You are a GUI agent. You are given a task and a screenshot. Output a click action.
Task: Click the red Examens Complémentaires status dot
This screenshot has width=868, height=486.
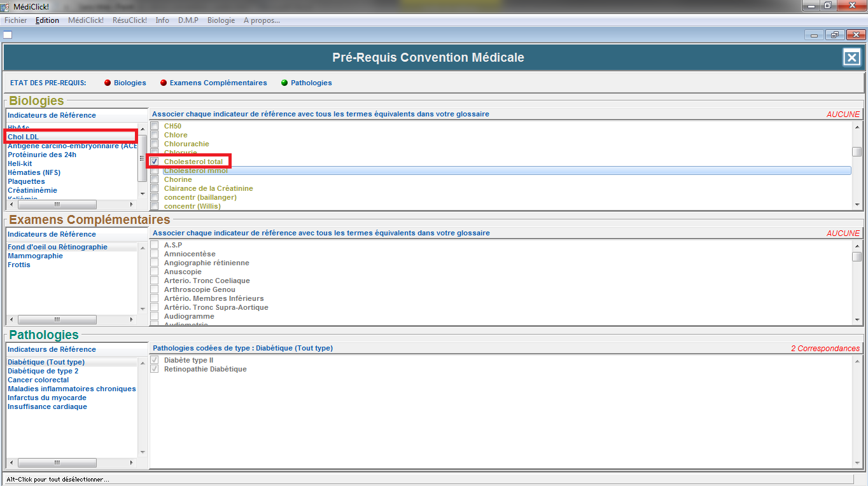tap(164, 83)
